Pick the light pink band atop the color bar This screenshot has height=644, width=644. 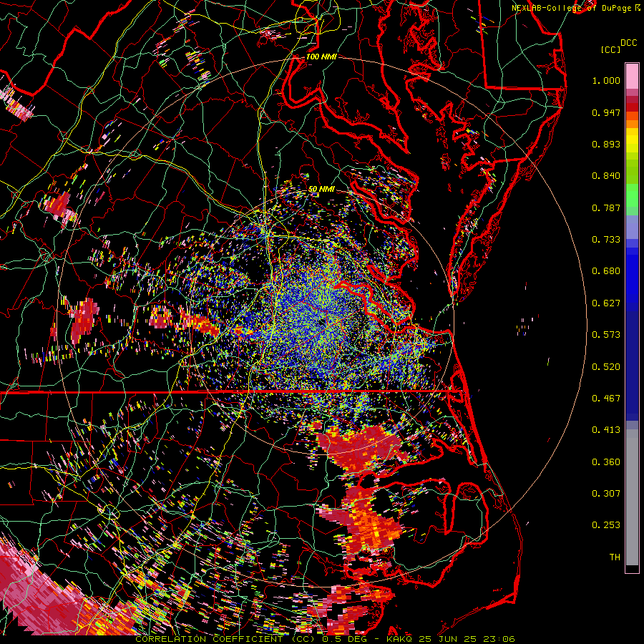click(x=632, y=77)
